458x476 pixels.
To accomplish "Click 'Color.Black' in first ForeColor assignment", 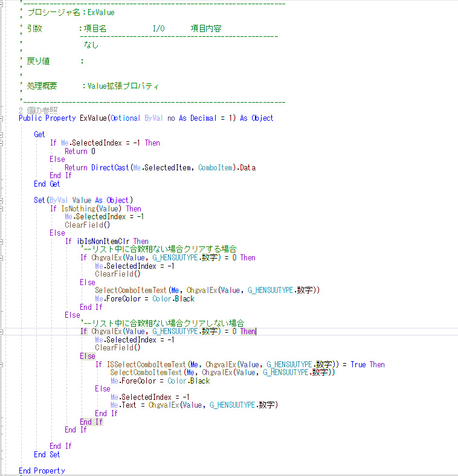I will coord(173,299).
